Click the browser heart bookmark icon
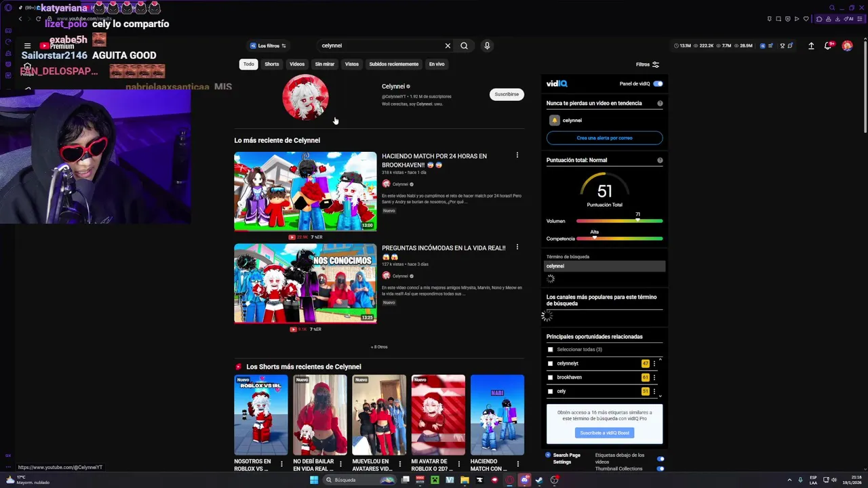Image resolution: width=868 pixels, height=488 pixels. (806, 19)
